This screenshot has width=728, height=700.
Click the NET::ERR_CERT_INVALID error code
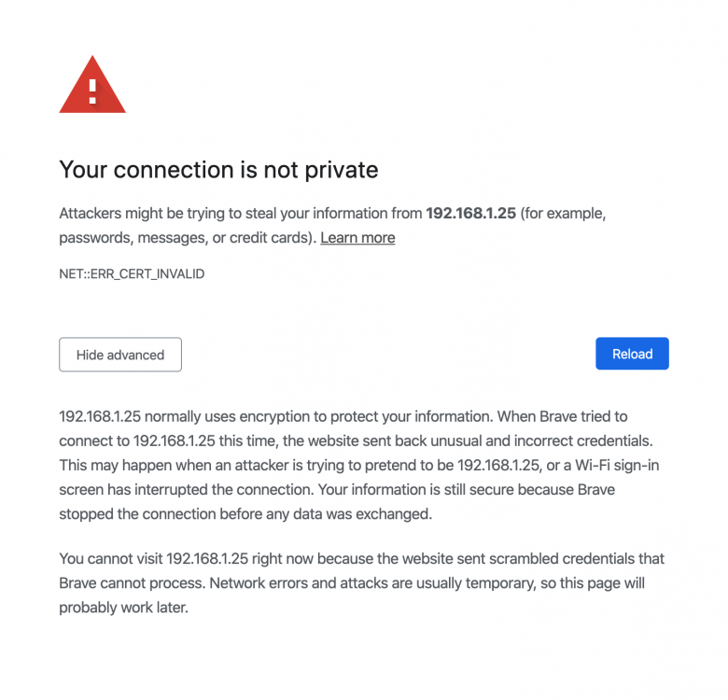click(x=132, y=273)
